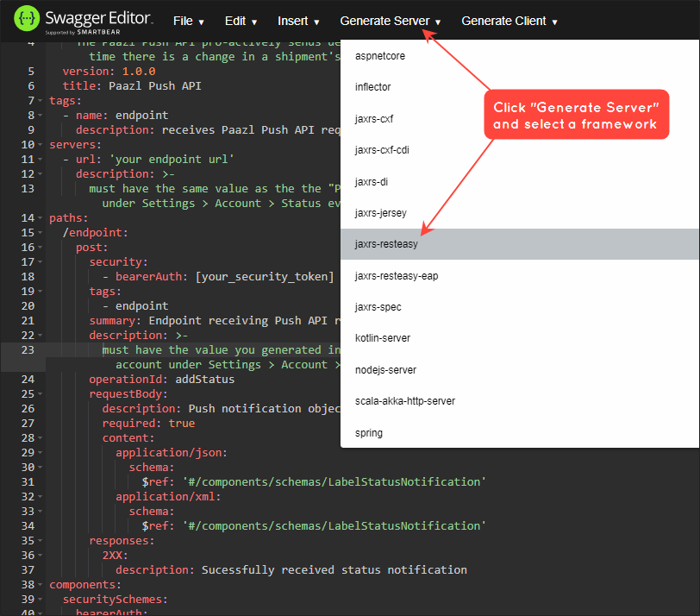This screenshot has width=700, height=616.
Task: Choose scala-akka-http-server option
Action: pos(520,401)
